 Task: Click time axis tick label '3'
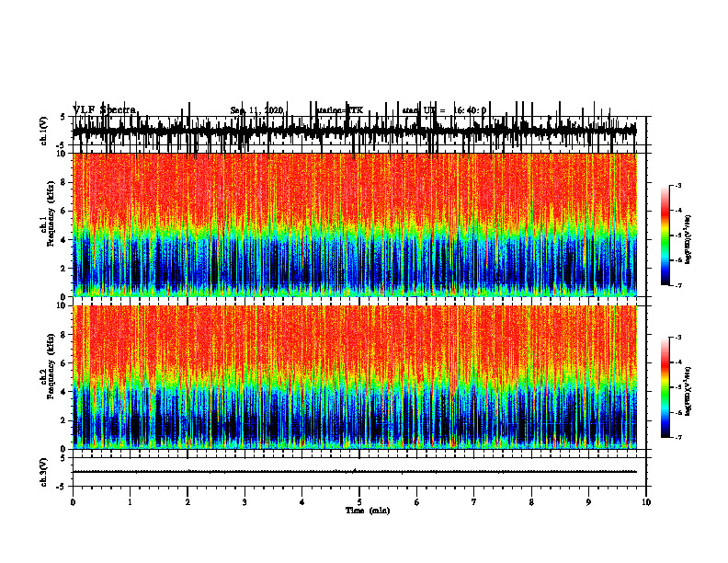click(245, 502)
